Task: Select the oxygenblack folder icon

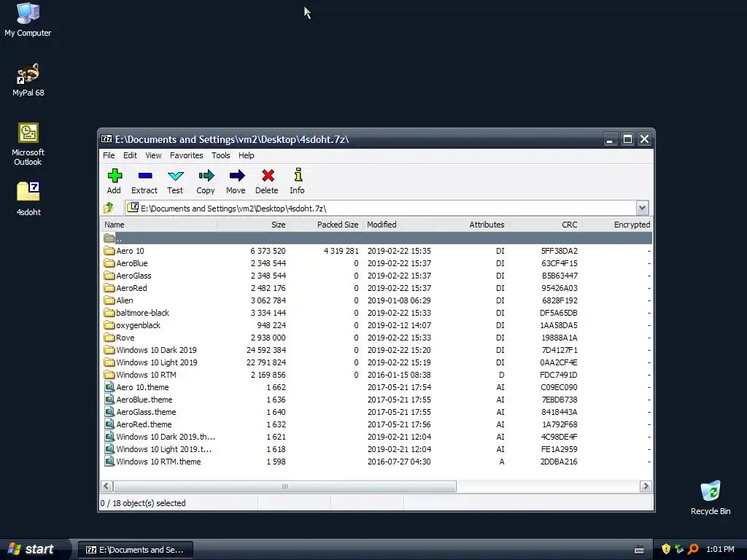Action: click(109, 324)
